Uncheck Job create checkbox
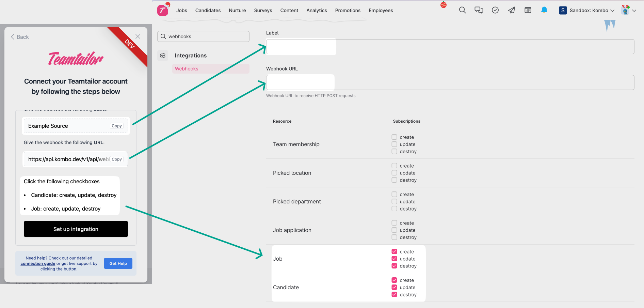644x308 pixels. pos(394,251)
